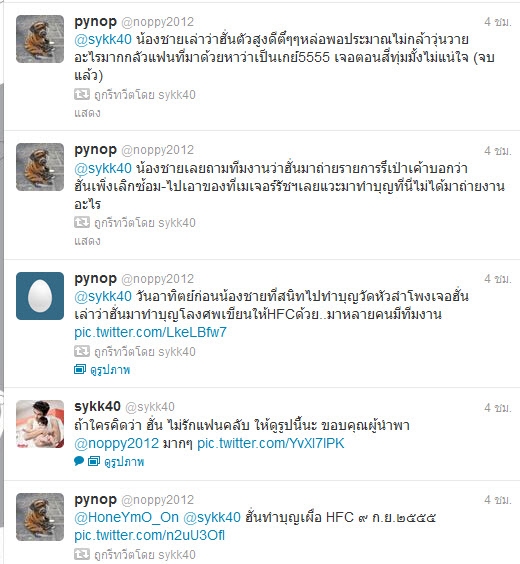This screenshot has width=520, height=564.
Task: Expand photo via ดูรูปภาพ in sykk40 tweet
Action: coord(124,461)
